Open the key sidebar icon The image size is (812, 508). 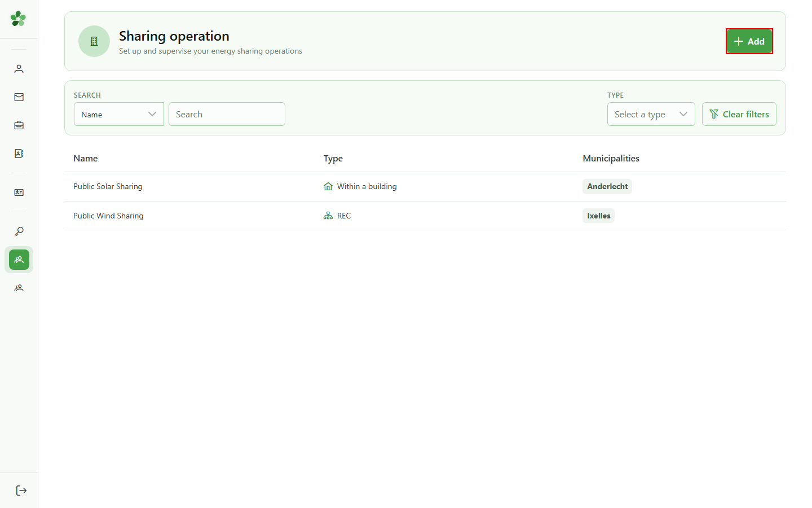[19, 231]
